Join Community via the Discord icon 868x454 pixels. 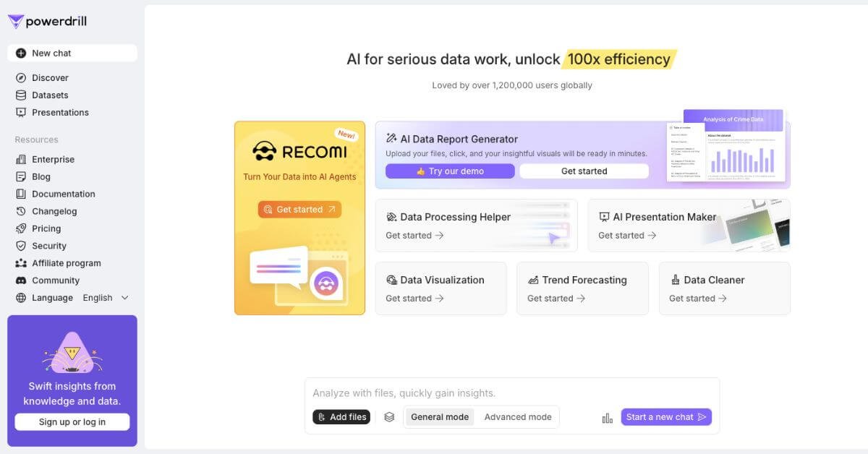pyautogui.click(x=21, y=280)
